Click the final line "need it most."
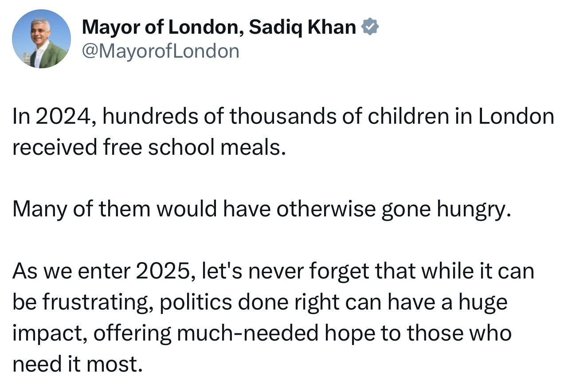 (78, 364)
